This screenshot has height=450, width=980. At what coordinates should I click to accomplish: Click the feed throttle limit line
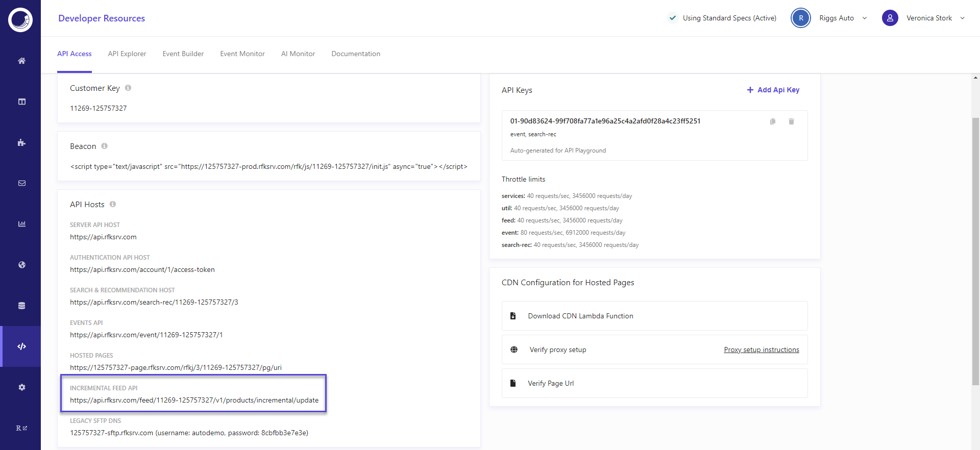562,220
